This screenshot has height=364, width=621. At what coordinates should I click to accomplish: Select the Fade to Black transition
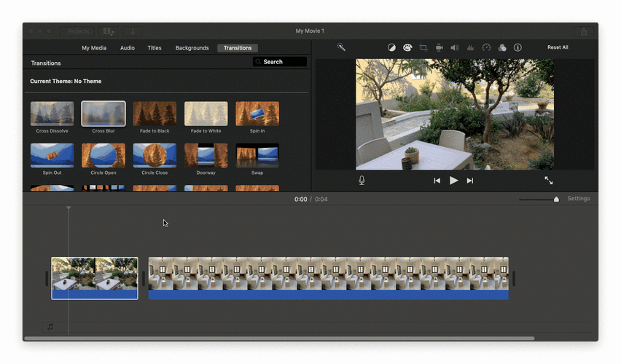click(x=155, y=114)
